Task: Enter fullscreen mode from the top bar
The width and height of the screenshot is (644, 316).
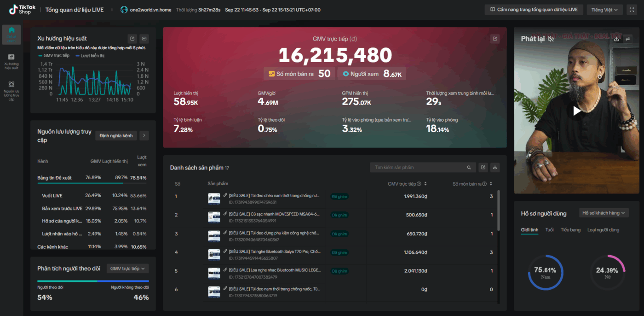Action: point(632,10)
